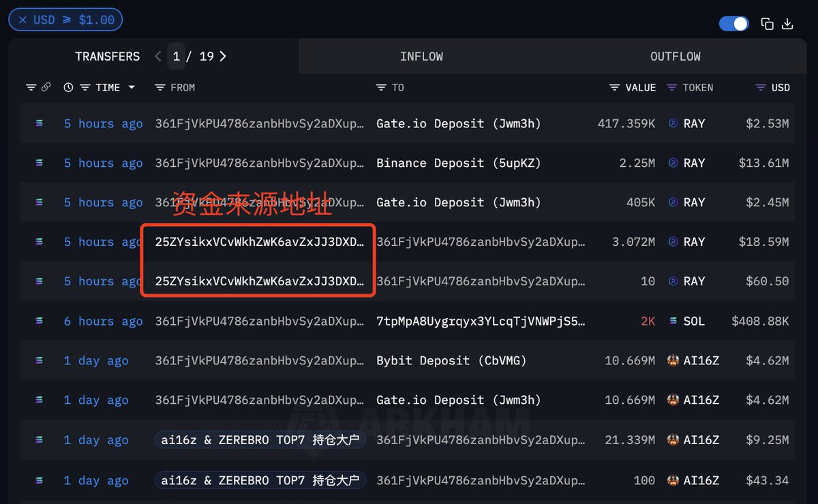Click RAY token icon in the 417.359K row
This screenshot has height=504, width=818.
point(673,123)
